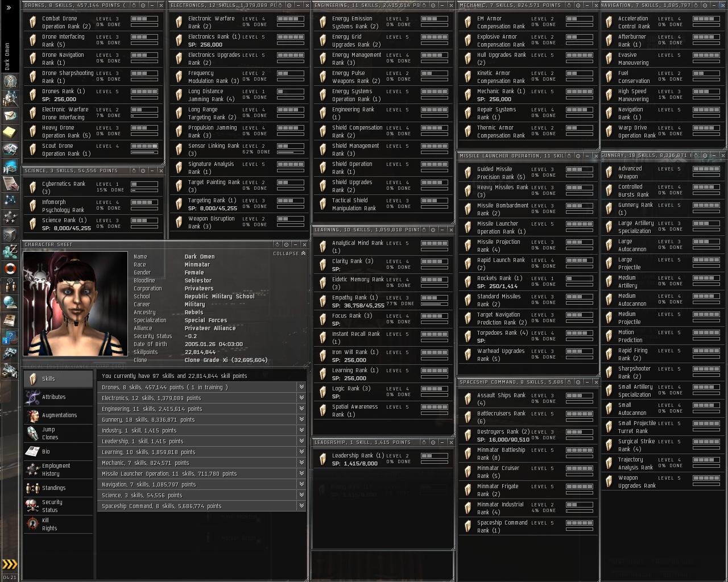The height and width of the screenshot is (582, 728).
Task: Click skill book icon beside Science Rank (1)
Action: tap(33, 224)
